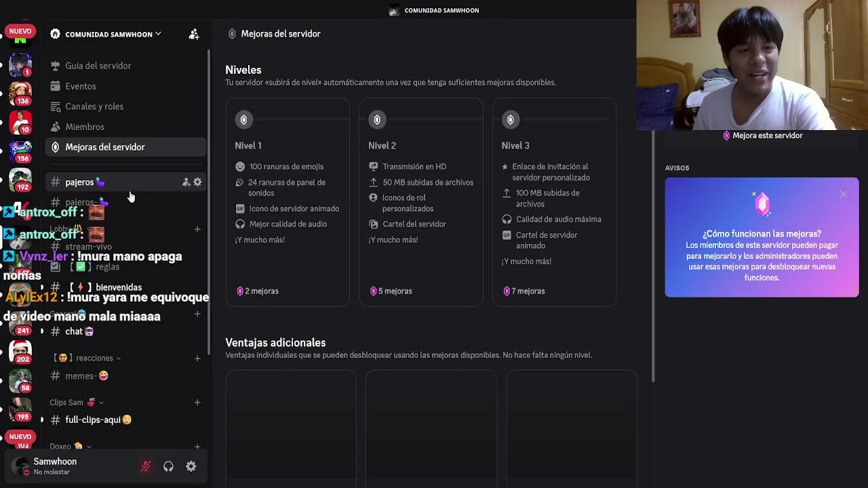Unmute the microphone in the user panel
The width and height of the screenshot is (868, 488).
[145, 466]
